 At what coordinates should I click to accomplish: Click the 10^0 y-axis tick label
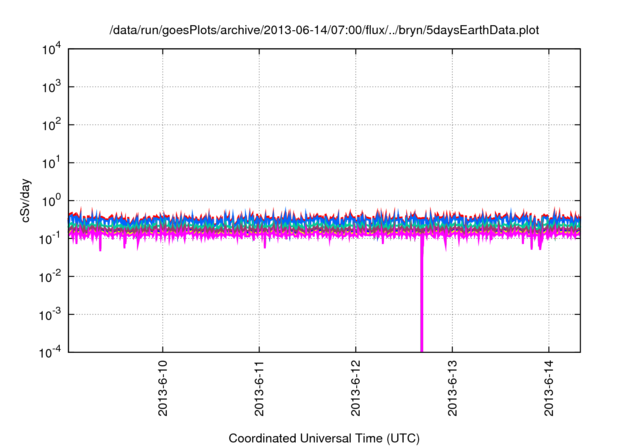51,200
